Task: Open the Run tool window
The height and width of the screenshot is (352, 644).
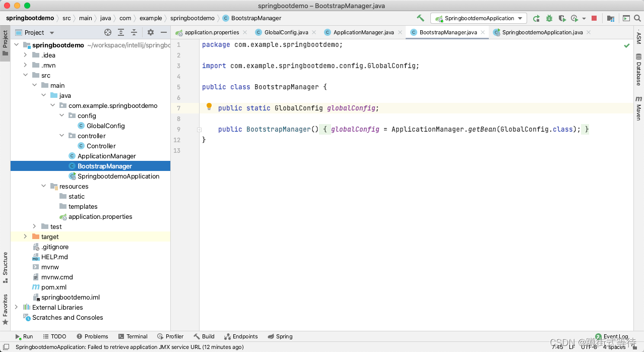Action: tap(24, 336)
